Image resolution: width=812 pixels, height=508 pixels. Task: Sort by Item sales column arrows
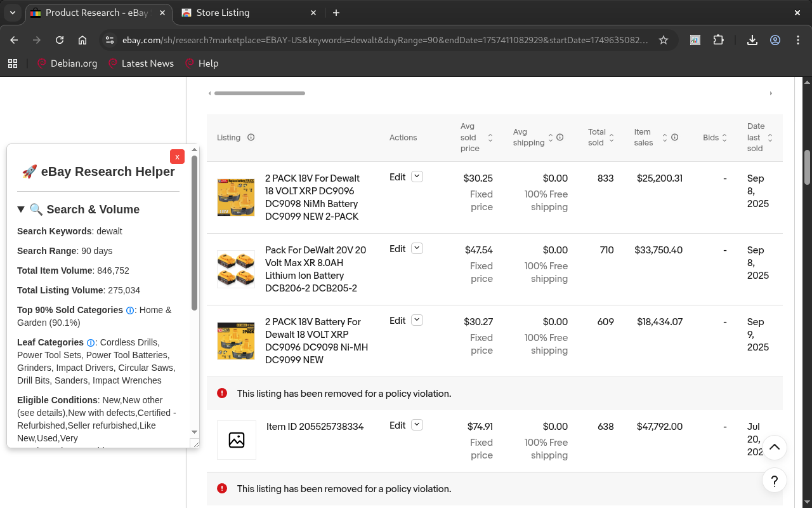tap(664, 137)
